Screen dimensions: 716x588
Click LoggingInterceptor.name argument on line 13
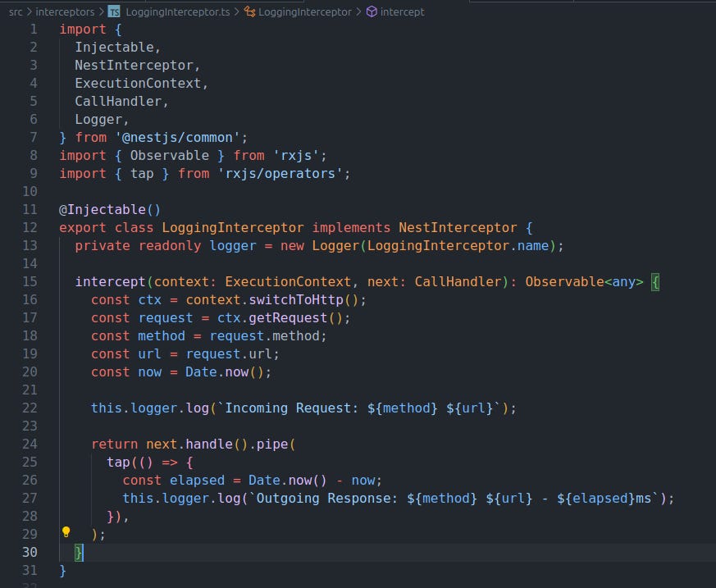[x=458, y=245]
